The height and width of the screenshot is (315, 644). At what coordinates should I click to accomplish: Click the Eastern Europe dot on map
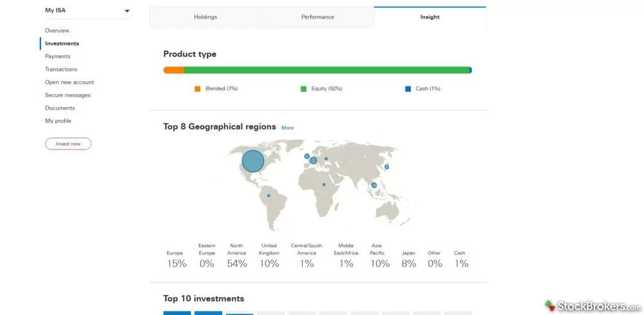click(x=326, y=158)
